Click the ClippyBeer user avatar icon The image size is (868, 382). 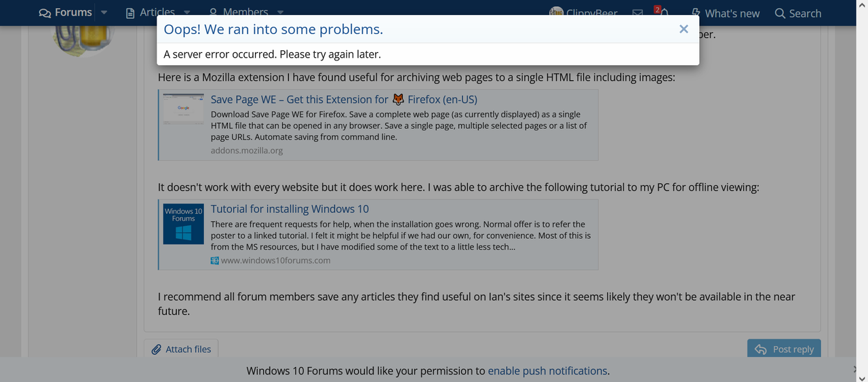click(556, 13)
